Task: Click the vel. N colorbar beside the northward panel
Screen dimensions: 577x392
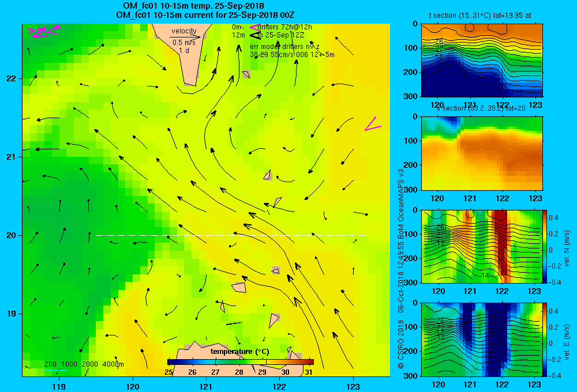Action: 545,246
